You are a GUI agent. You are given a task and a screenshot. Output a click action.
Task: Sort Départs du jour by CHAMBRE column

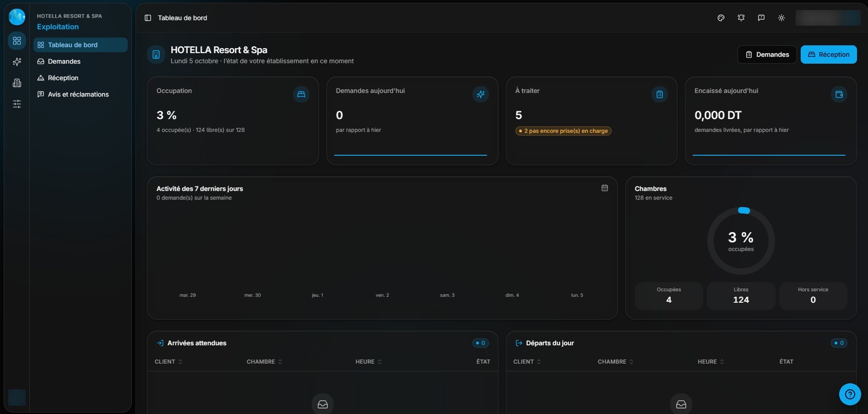[616, 362]
